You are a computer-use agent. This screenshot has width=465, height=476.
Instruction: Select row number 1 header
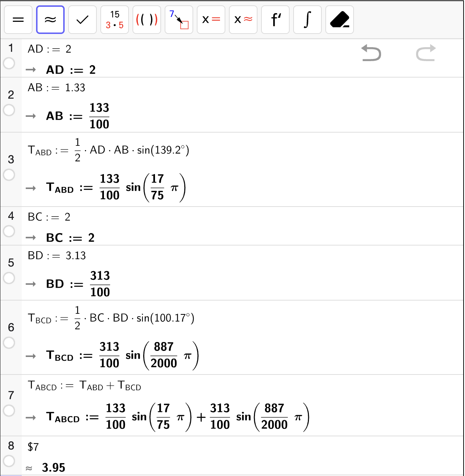pyautogui.click(x=11, y=48)
